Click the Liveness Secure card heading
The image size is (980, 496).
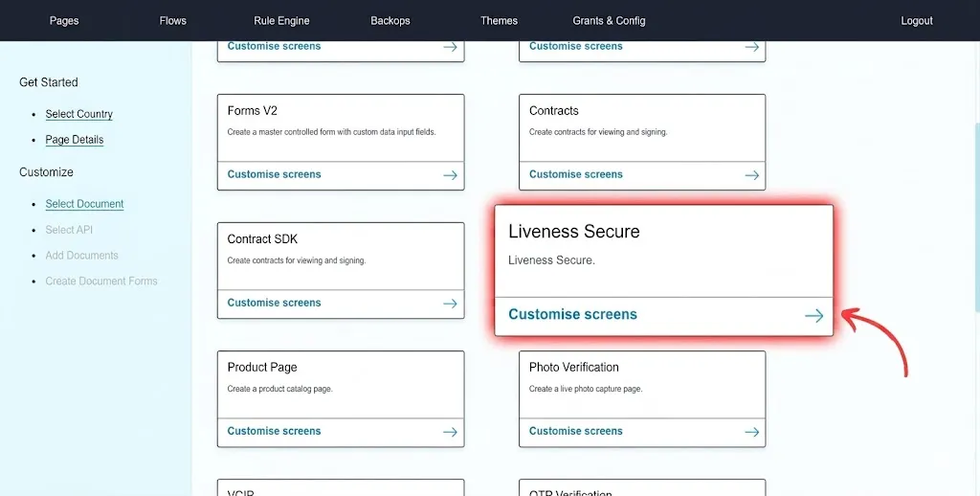click(574, 232)
